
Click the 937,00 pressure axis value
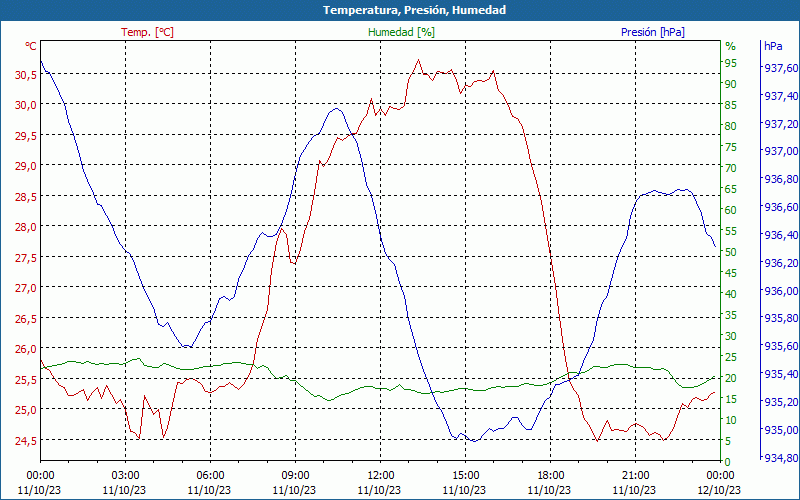point(781,152)
